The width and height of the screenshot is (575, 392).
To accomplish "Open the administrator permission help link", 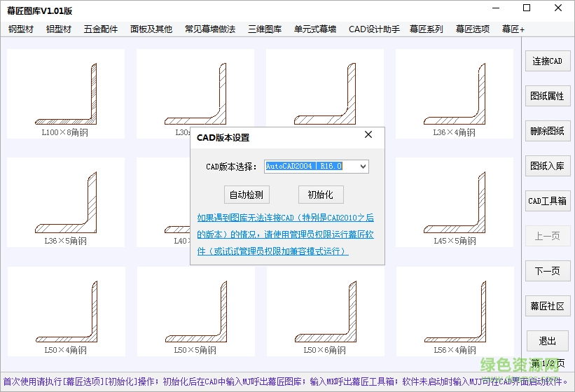I will (x=285, y=234).
